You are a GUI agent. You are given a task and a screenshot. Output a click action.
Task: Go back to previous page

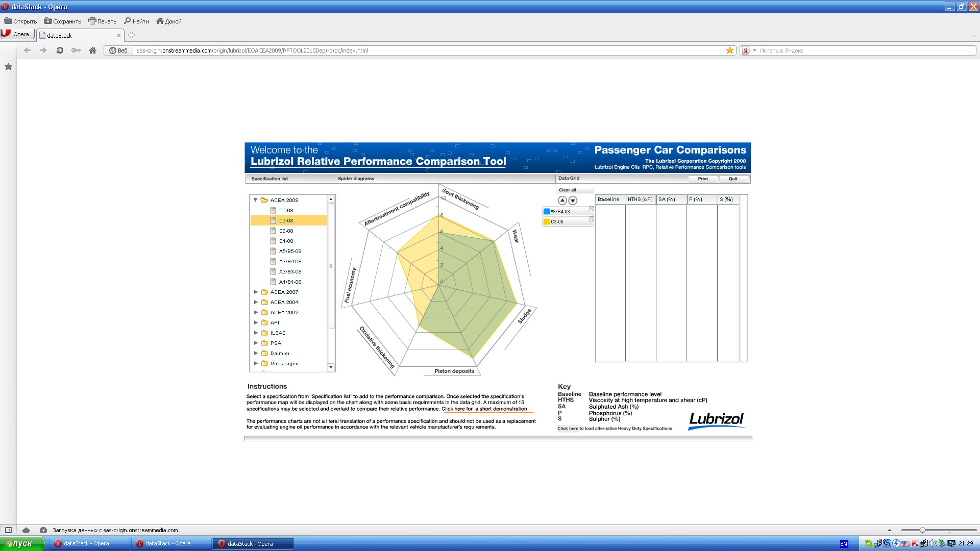click(x=28, y=51)
